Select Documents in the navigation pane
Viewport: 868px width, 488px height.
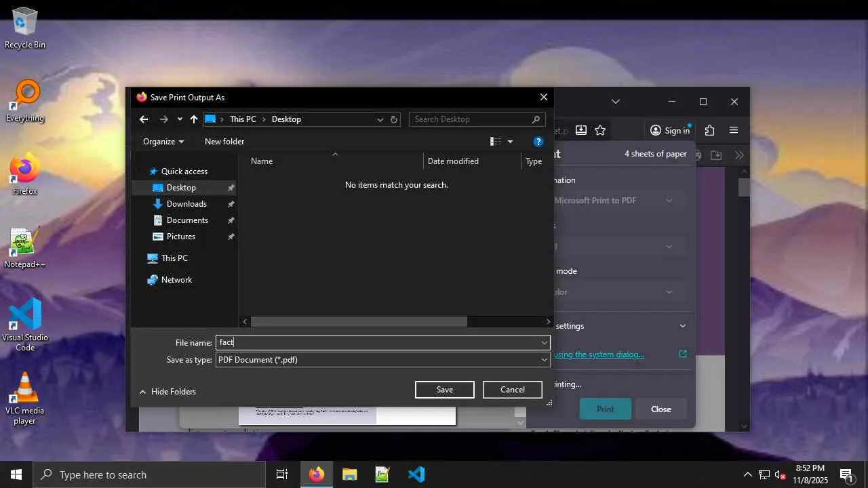187,220
